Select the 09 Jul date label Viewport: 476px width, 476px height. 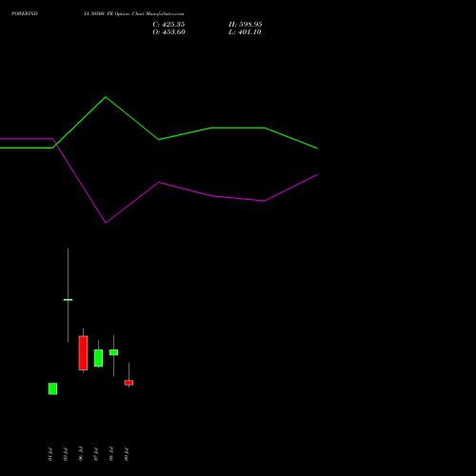tap(127, 454)
